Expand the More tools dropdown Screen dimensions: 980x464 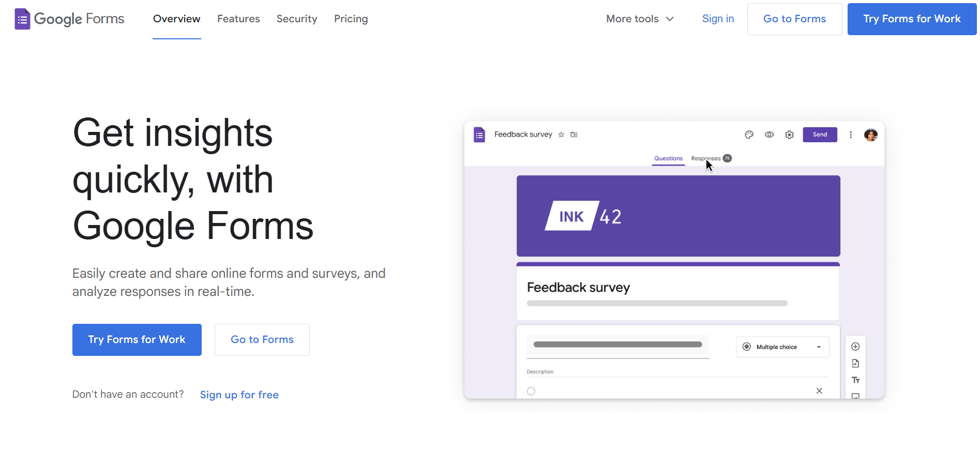640,19
